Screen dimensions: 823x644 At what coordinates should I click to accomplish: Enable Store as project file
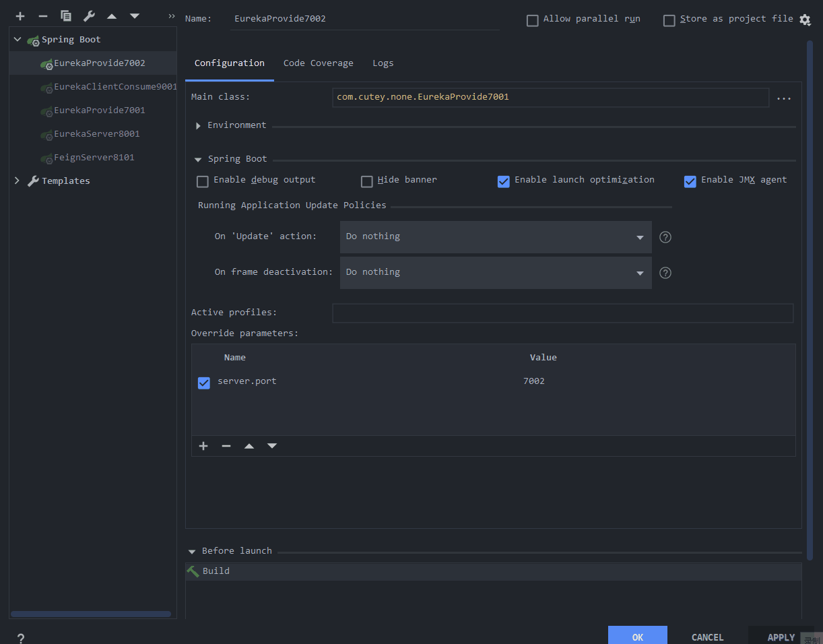(669, 20)
